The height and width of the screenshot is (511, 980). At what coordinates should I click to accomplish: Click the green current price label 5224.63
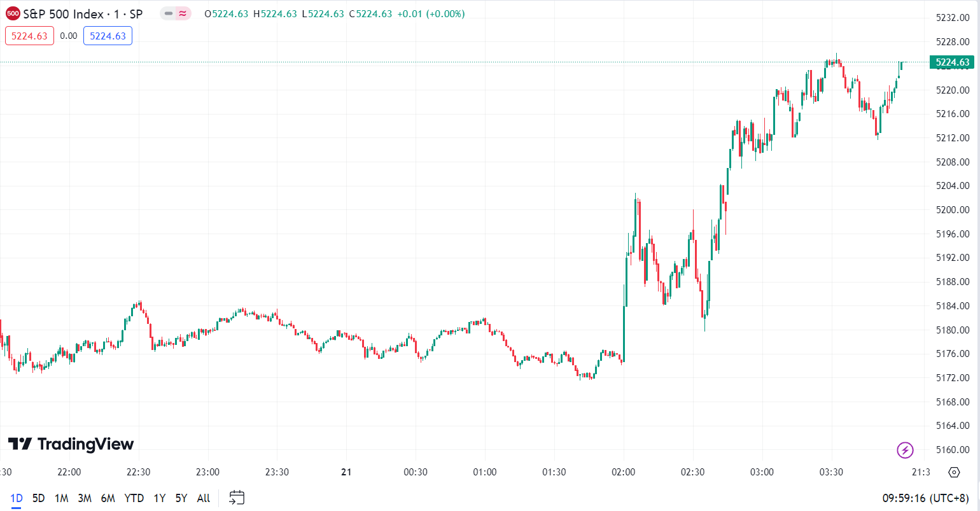pyautogui.click(x=952, y=62)
